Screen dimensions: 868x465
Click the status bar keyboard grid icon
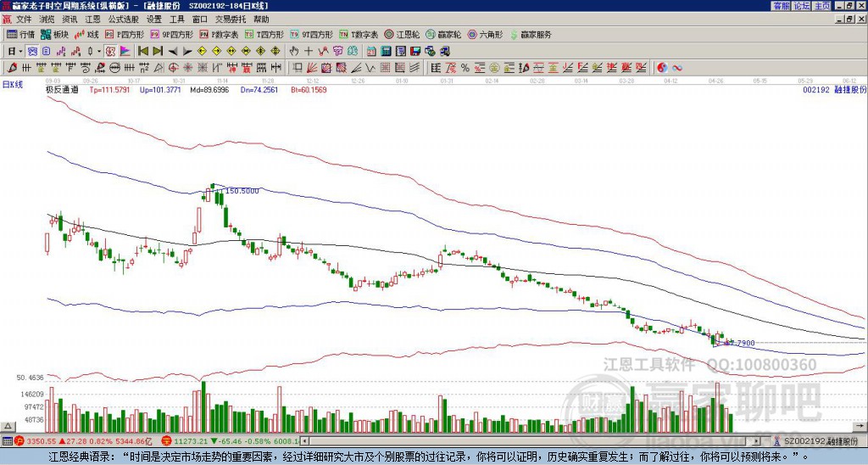pos(7,441)
